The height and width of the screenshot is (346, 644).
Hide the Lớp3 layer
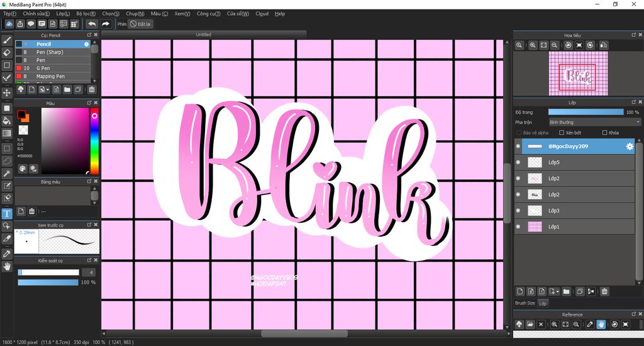point(518,210)
